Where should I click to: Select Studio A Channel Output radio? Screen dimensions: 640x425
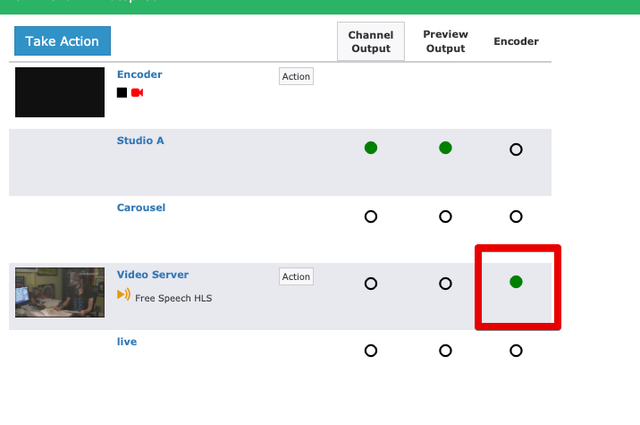(371, 148)
